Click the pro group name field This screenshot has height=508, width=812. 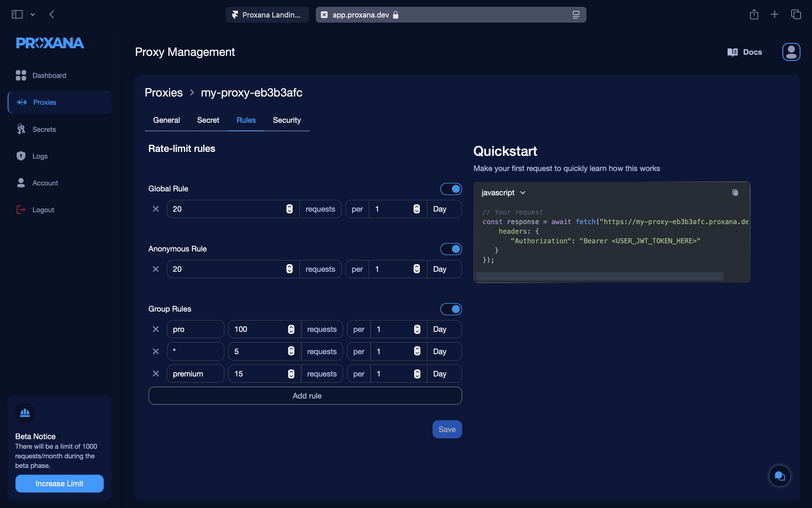pyautogui.click(x=195, y=329)
